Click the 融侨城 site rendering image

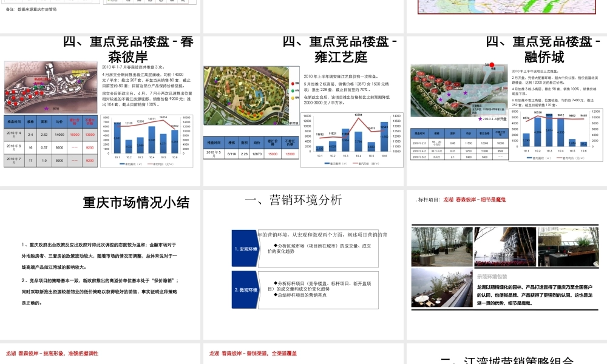pyautogui.click(x=459, y=91)
